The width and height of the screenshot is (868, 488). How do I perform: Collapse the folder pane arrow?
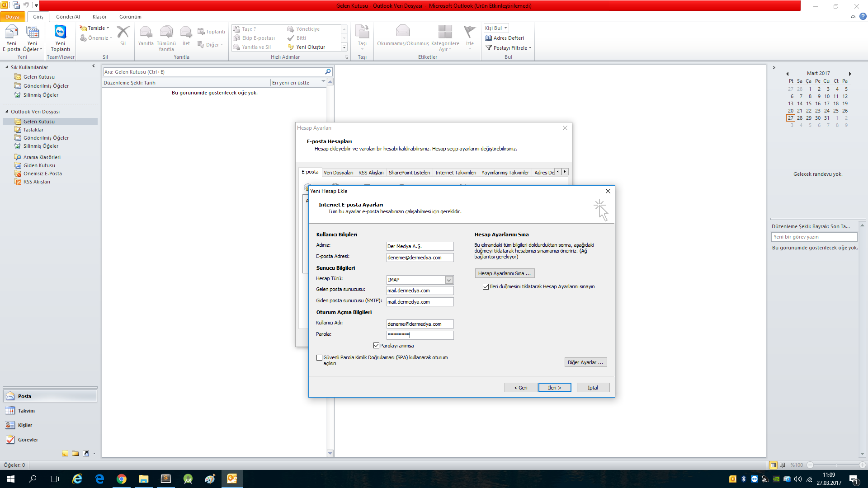tap(94, 66)
